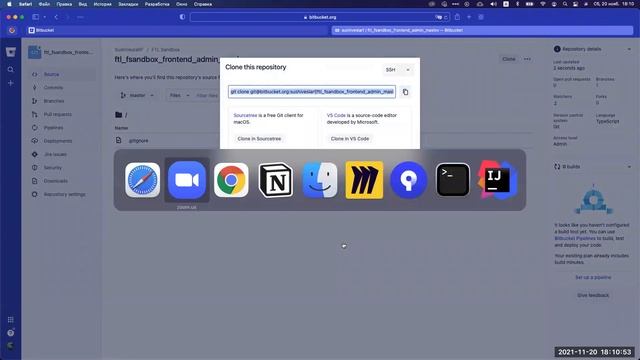
Task: Open the Wi-Fi status icon
Action: coord(542,4)
